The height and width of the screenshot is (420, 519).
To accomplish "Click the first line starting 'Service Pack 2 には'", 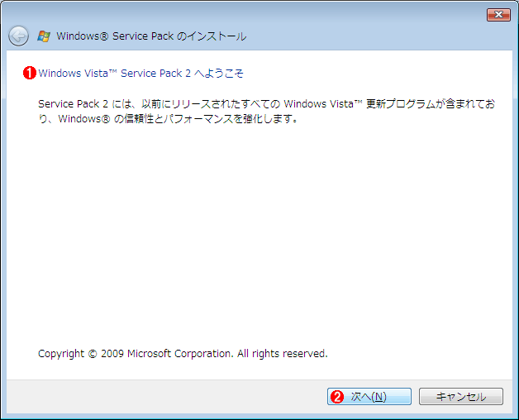I will (x=266, y=104).
